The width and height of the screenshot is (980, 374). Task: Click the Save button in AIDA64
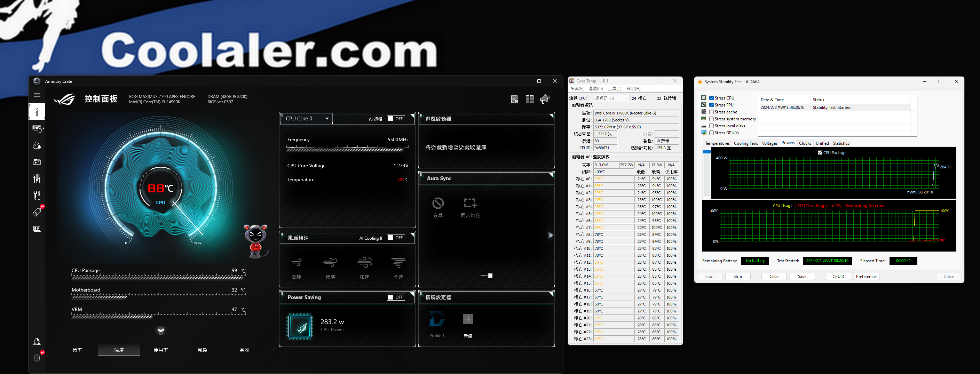coord(802,277)
